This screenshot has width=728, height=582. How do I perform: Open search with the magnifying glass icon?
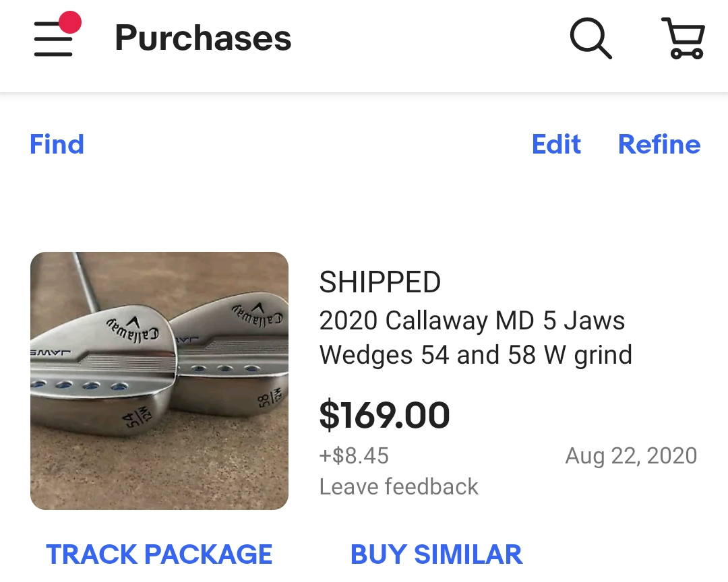pos(590,38)
